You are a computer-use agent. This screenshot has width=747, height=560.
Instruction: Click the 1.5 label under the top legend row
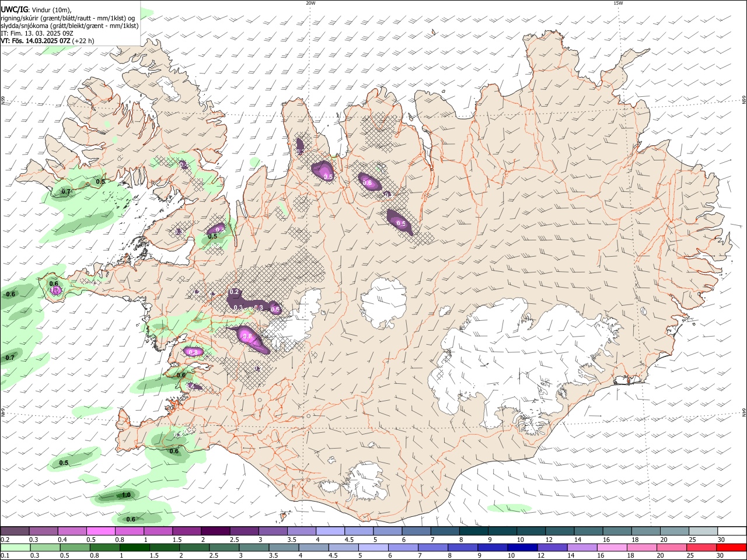(x=176, y=540)
